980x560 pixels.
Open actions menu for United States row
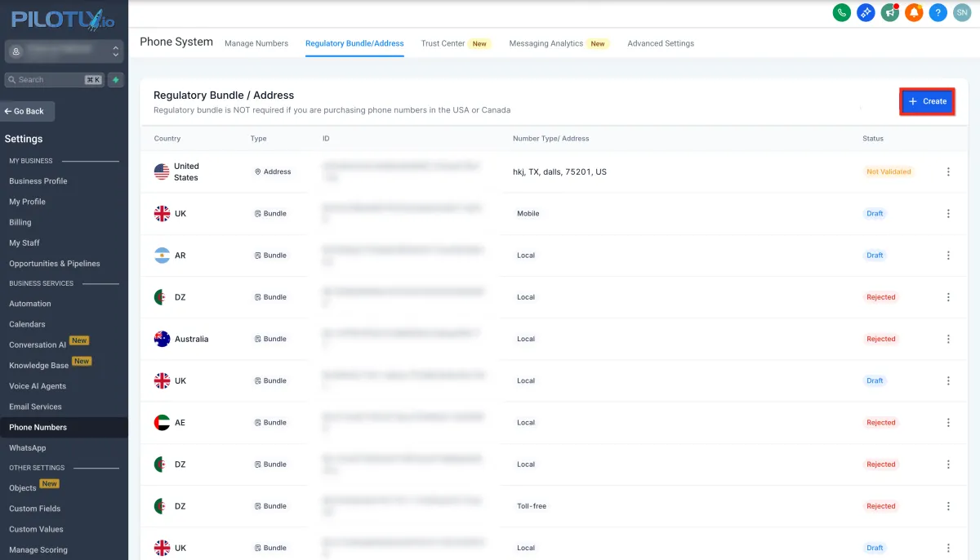click(948, 171)
